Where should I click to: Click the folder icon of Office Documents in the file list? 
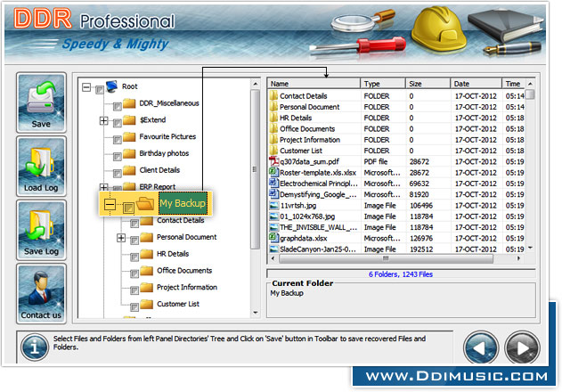[x=273, y=128]
